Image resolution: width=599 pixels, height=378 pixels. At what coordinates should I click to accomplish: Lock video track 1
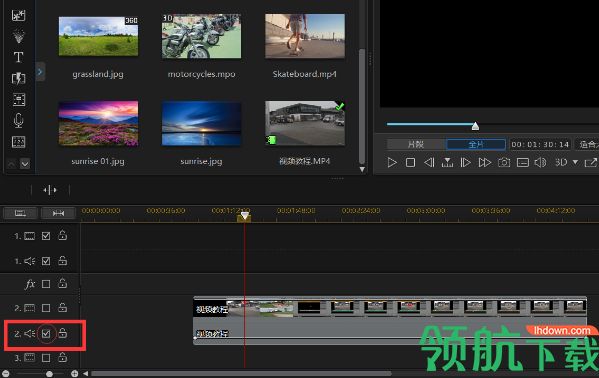pos(63,235)
